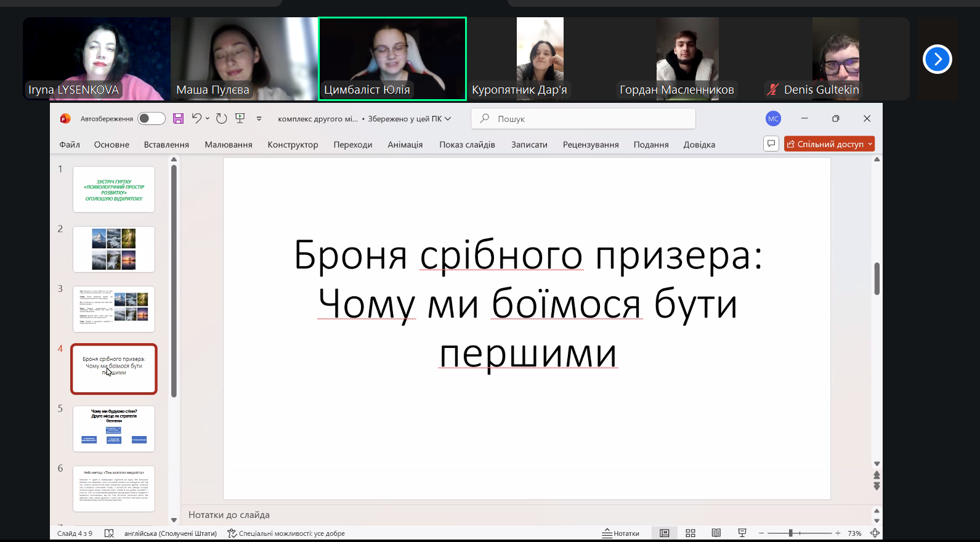Click the Redo/Repeat icon

[222, 118]
